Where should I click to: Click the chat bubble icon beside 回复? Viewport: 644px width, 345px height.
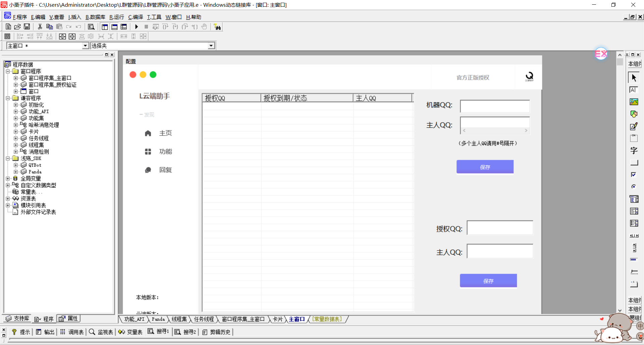coord(148,170)
